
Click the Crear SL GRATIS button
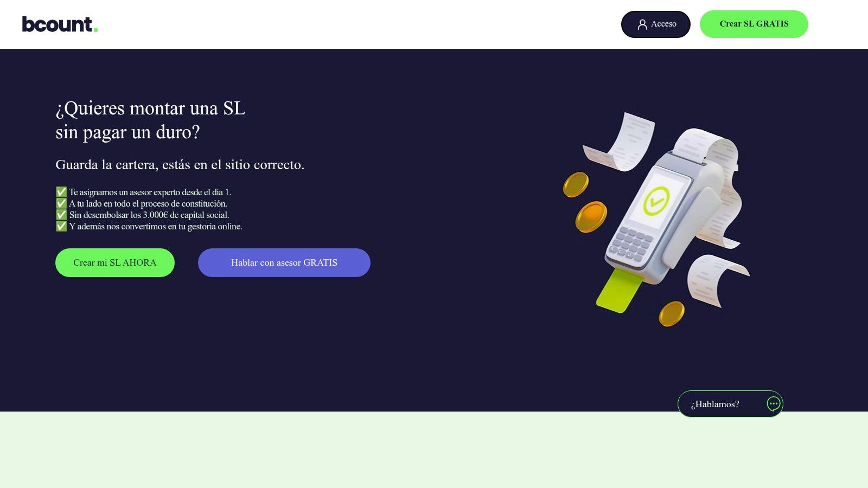point(754,24)
